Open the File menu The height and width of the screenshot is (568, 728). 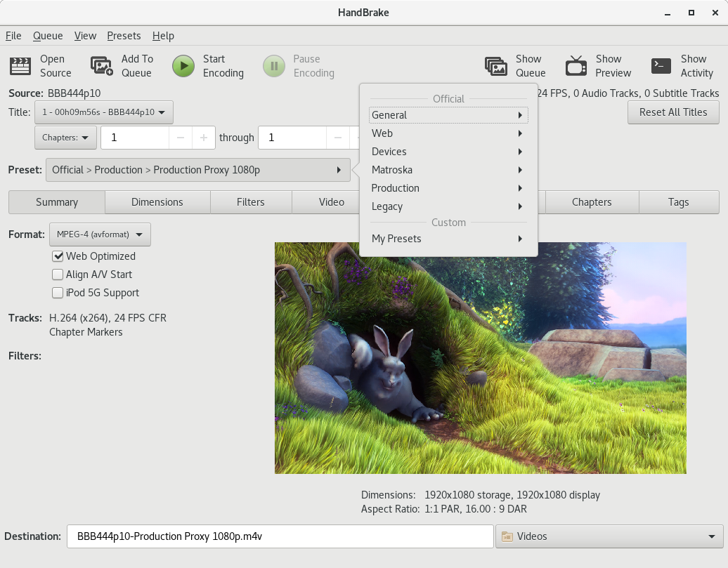13,36
